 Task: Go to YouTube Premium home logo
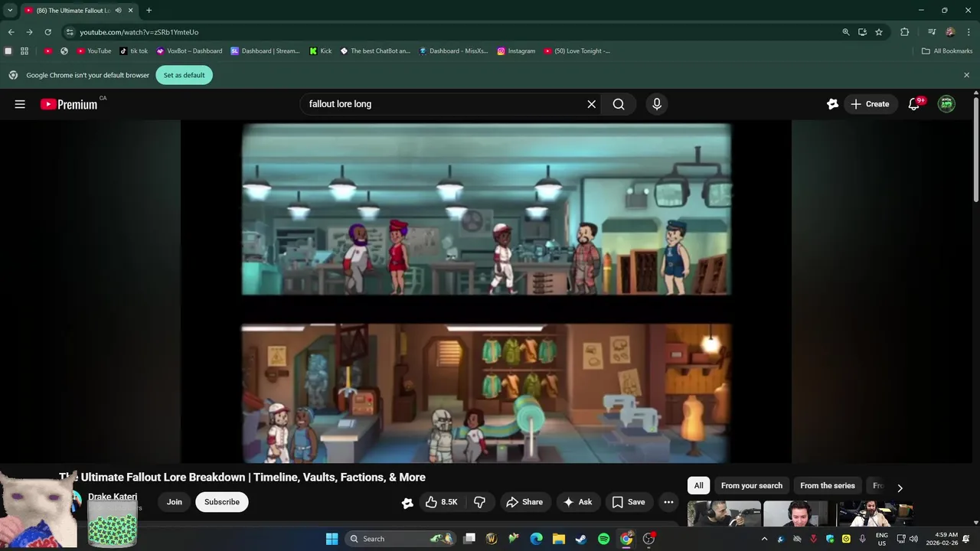69,104
